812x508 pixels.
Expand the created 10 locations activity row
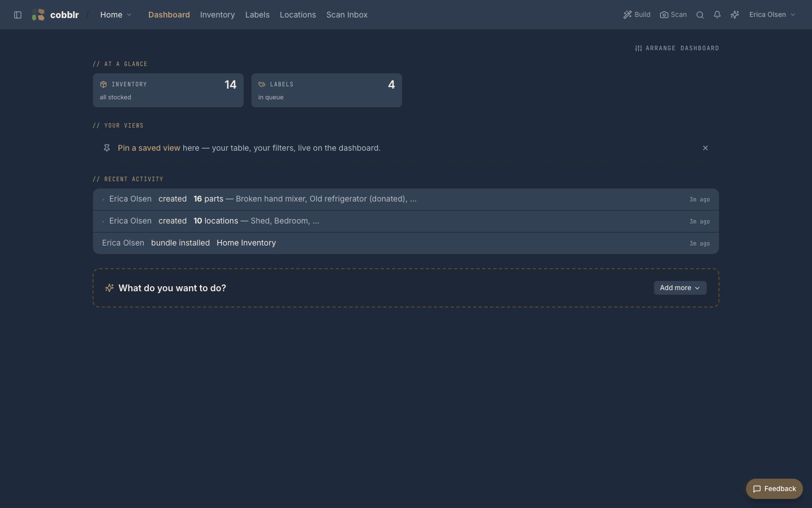[x=406, y=221]
